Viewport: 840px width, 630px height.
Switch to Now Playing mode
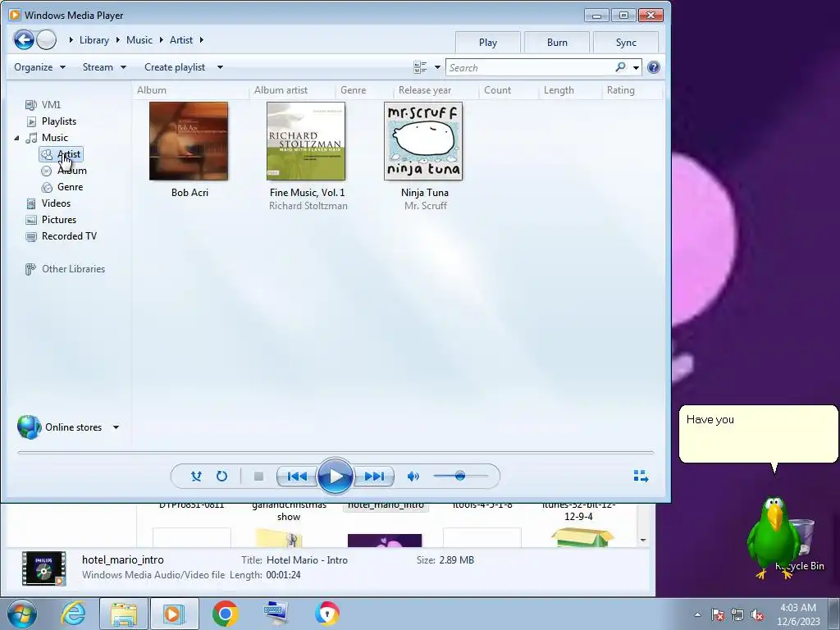coord(641,476)
